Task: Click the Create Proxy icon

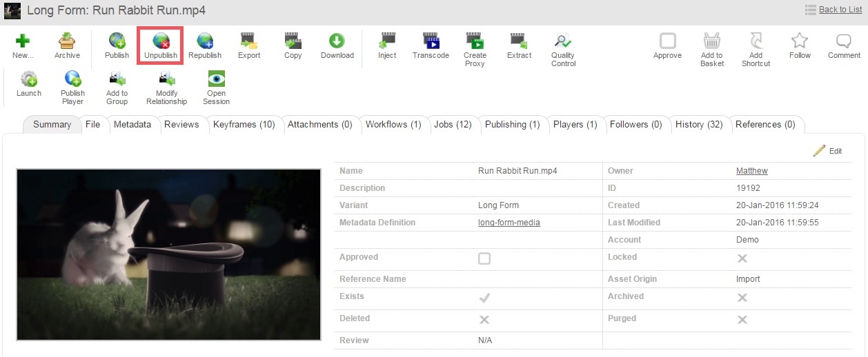Action: 475,42
